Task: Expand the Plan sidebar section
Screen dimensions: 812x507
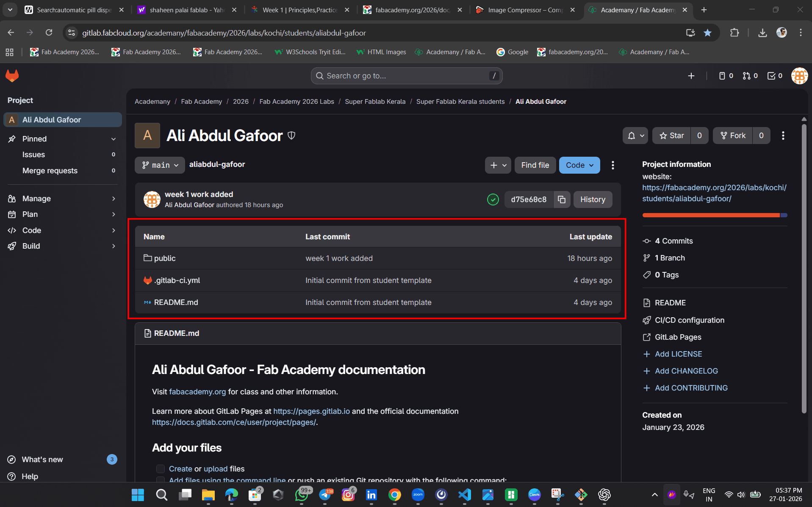Action: (62, 214)
